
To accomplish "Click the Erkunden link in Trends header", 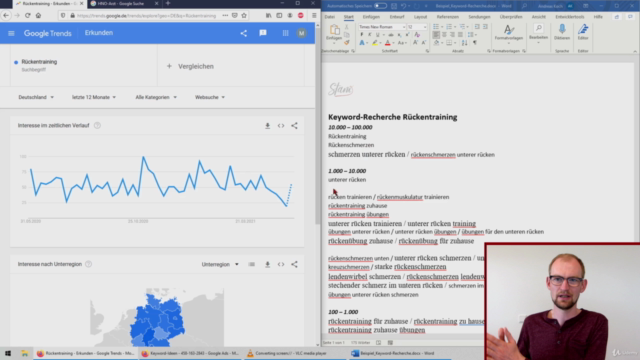I will pyautogui.click(x=99, y=33).
